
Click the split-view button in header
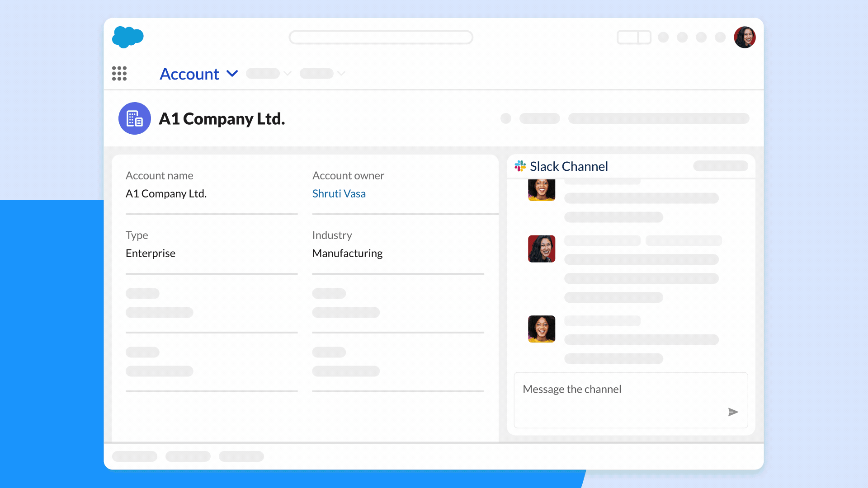click(x=634, y=37)
